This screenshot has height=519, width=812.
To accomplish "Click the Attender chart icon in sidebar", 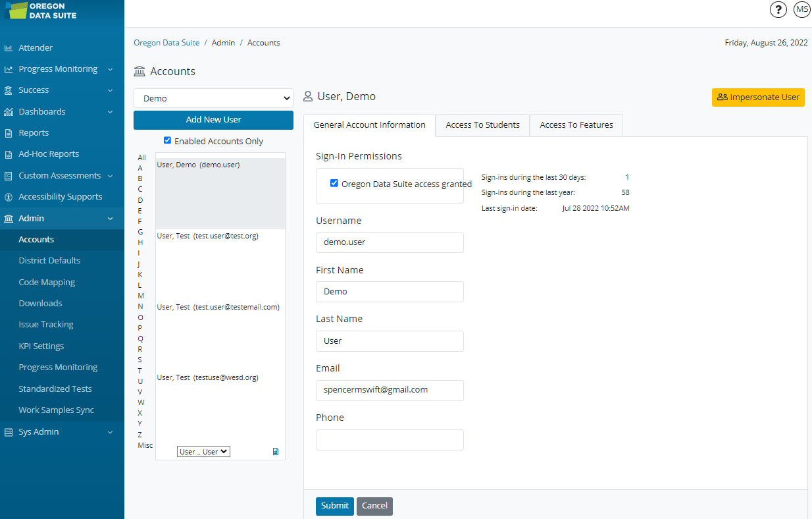I will pyautogui.click(x=9, y=48).
